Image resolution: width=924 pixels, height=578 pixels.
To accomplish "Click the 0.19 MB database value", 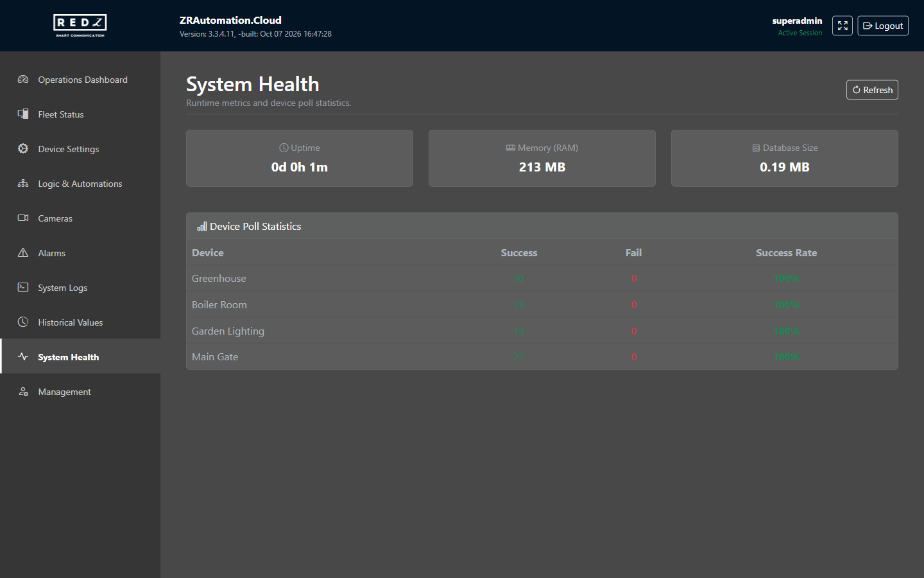I will click(785, 167).
